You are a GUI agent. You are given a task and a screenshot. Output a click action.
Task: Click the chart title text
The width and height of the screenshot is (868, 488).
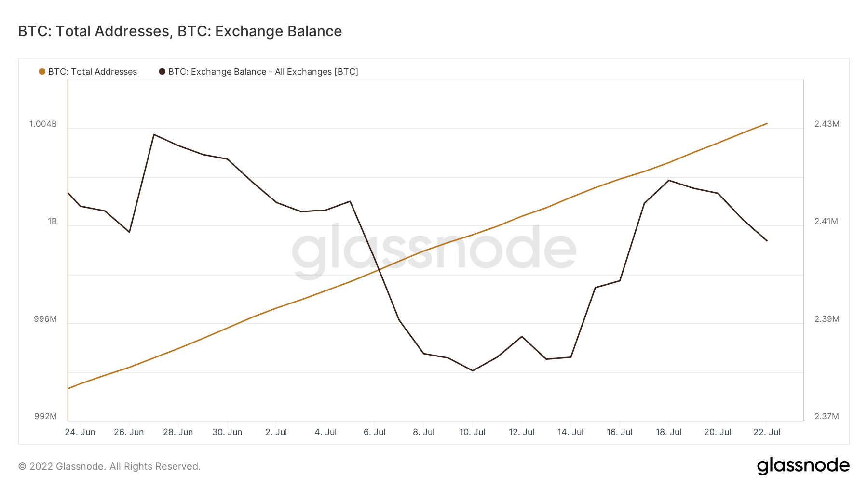coord(180,31)
